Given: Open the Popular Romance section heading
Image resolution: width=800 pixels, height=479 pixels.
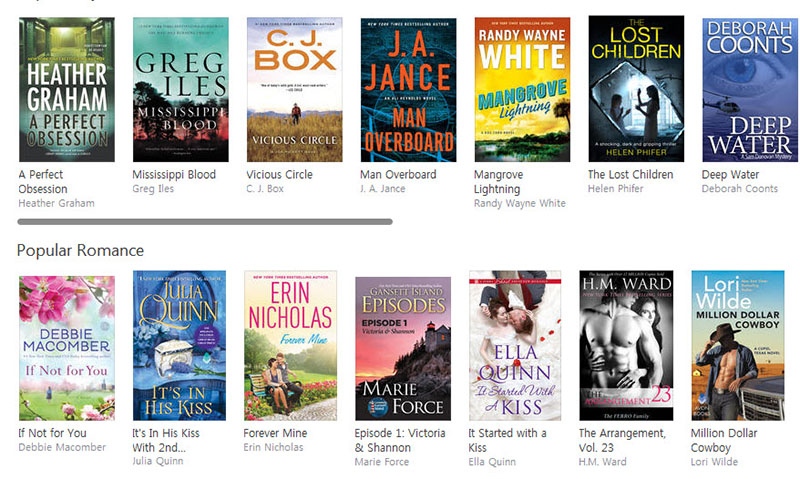Looking at the screenshot, I should click(x=80, y=250).
